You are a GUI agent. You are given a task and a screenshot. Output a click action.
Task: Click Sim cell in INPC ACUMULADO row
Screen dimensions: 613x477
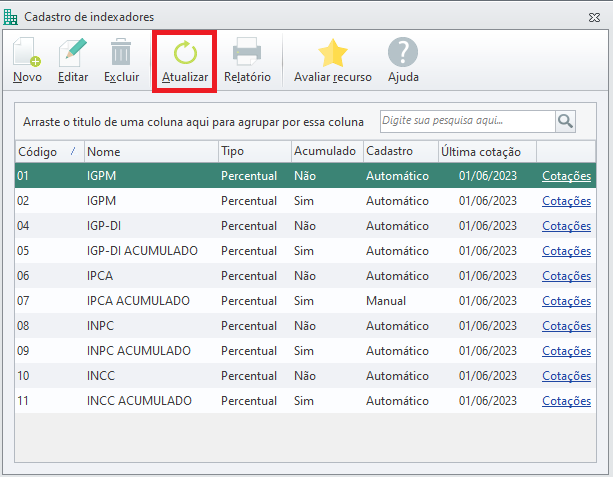[x=304, y=351]
